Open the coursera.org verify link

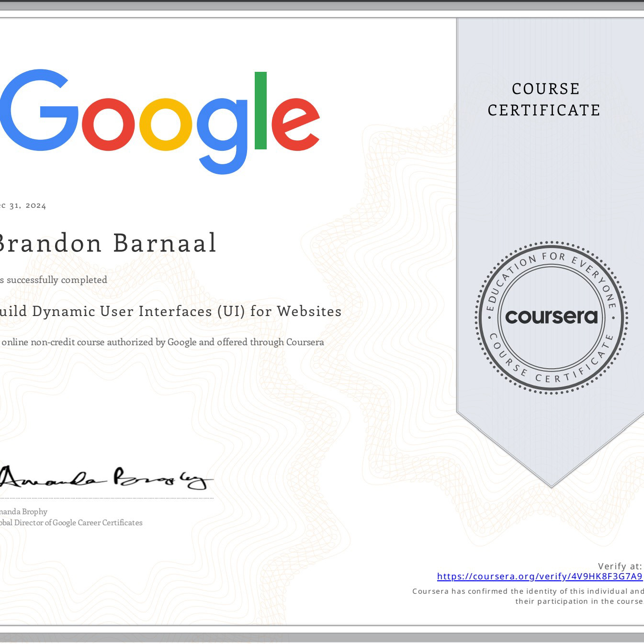[540, 576]
